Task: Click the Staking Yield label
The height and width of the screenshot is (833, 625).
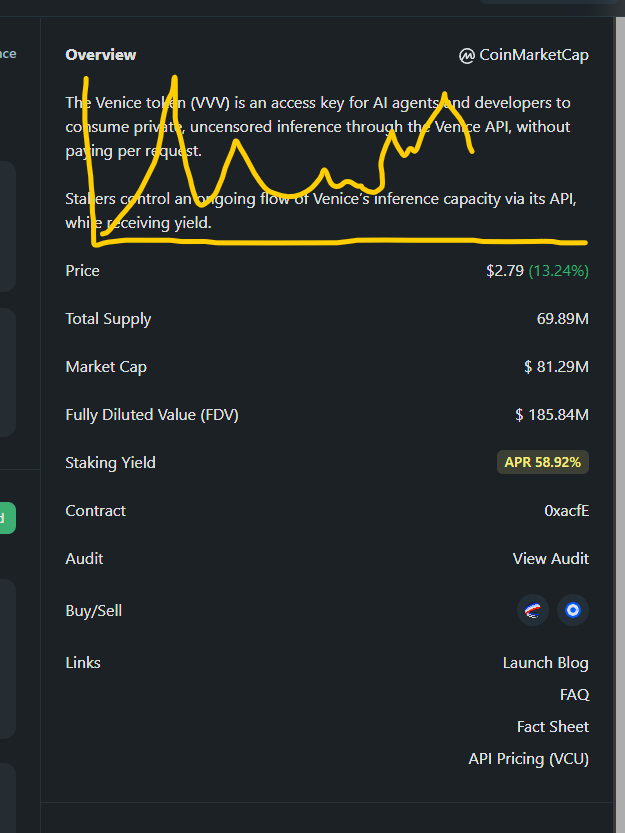Action: coord(111,463)
